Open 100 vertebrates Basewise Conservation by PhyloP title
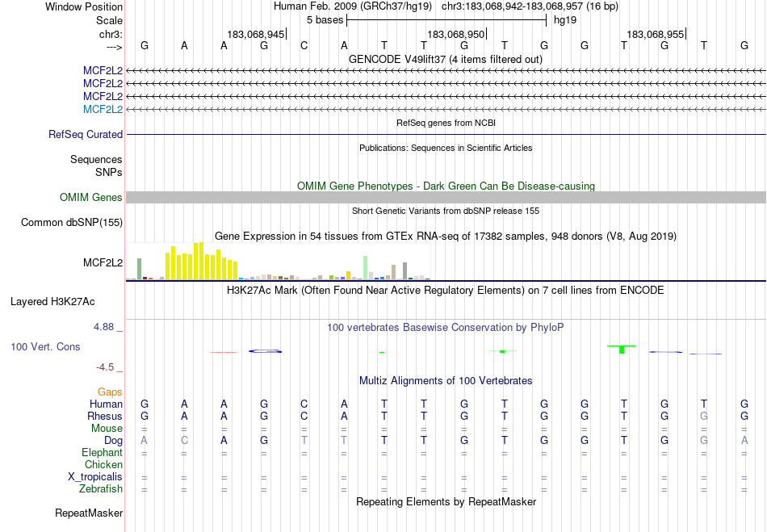 [446, 328]
